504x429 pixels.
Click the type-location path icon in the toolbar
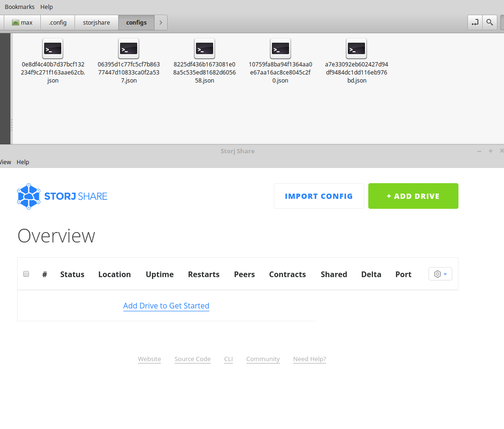tap(475, 22)
